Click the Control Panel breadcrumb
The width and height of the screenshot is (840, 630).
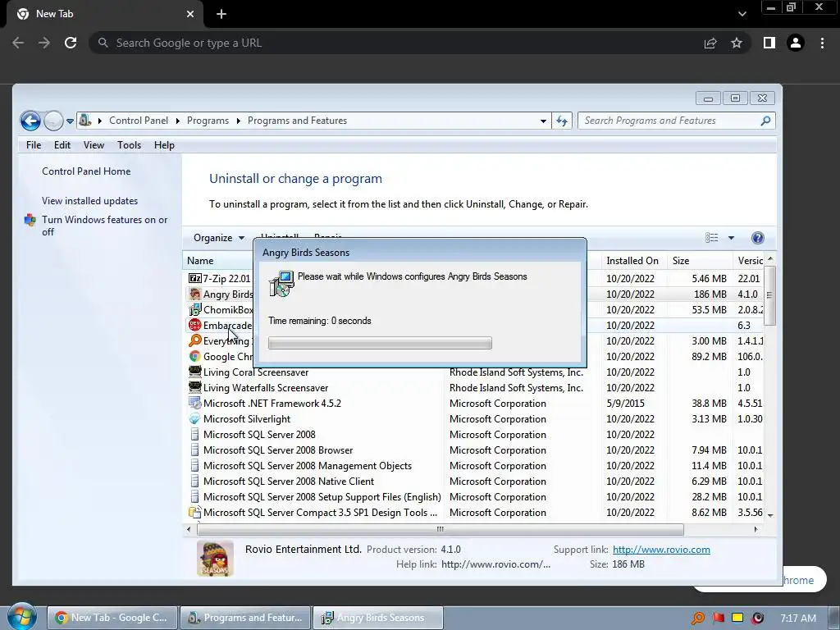[x=138, y=121]
